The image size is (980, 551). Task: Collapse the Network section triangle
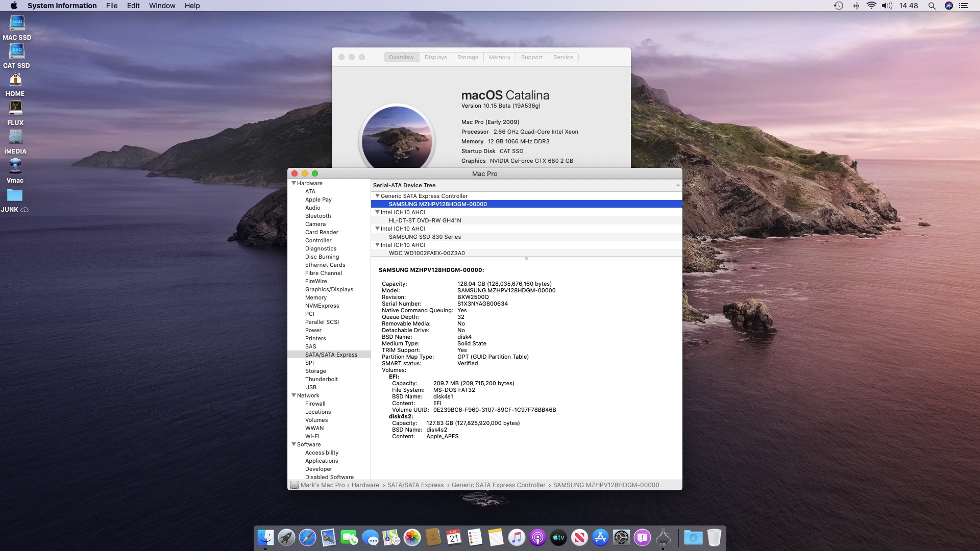click(293, 395)
